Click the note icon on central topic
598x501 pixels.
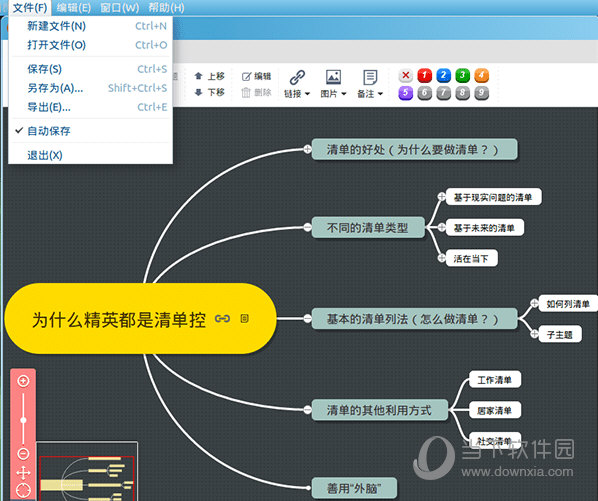(244, 318)
